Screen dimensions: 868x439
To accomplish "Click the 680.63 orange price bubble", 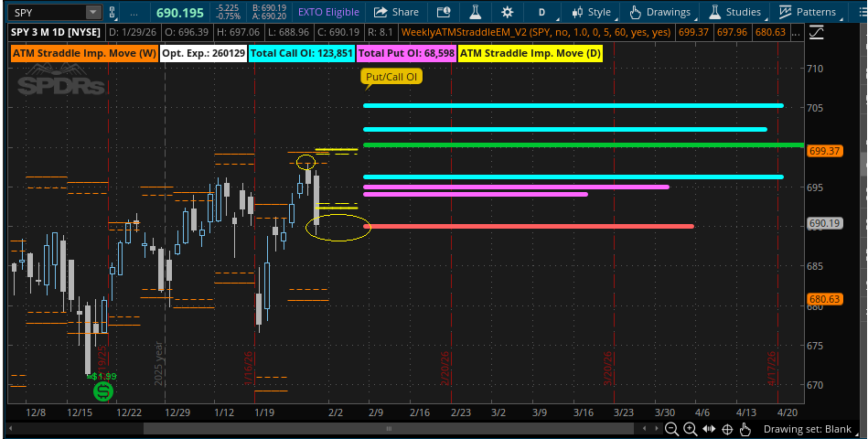I will pyautogui.click(x=825, y=299).
